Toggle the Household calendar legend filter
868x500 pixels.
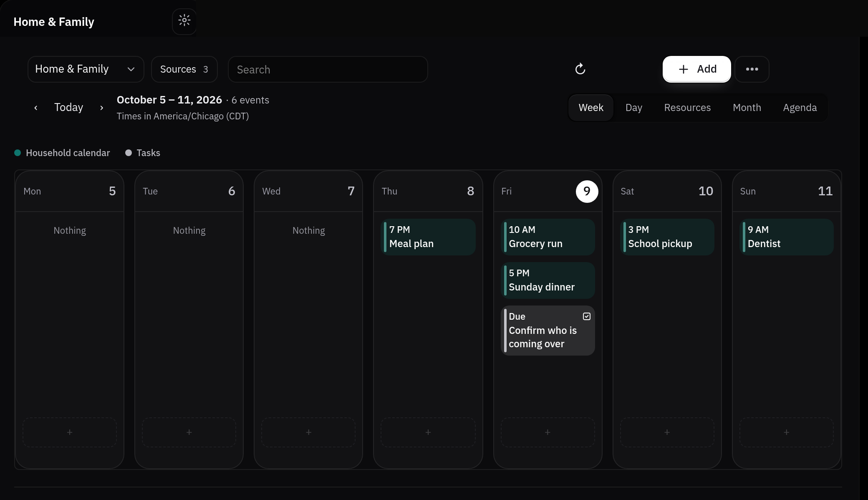62,153
